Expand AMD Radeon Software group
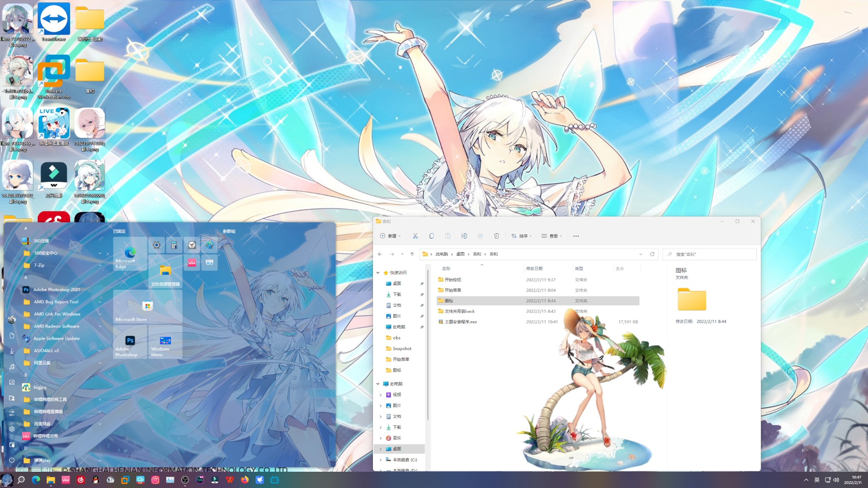868x488 pixels. pyautogui.click(x=100, y=326)
